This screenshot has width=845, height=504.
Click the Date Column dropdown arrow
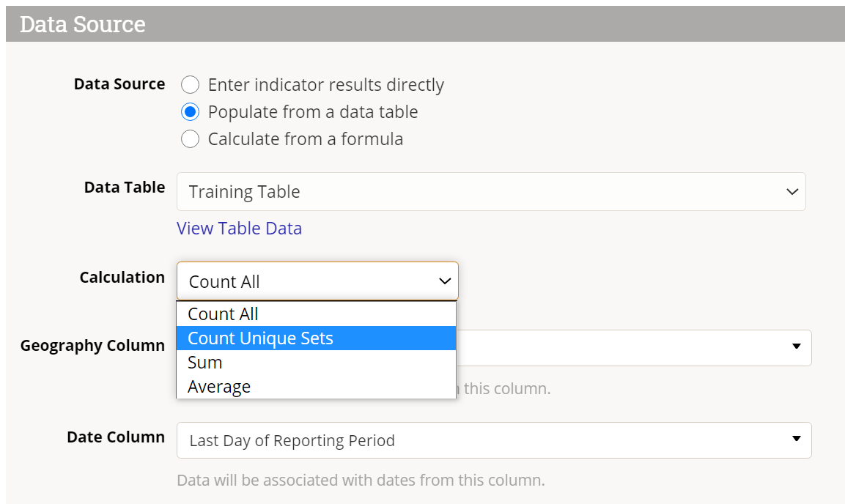coord(797,439)
